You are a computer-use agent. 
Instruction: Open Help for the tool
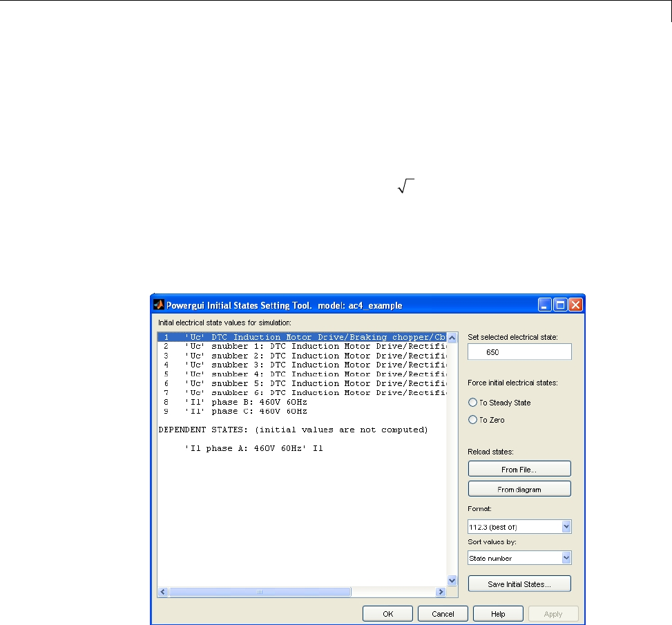point(498,614)
